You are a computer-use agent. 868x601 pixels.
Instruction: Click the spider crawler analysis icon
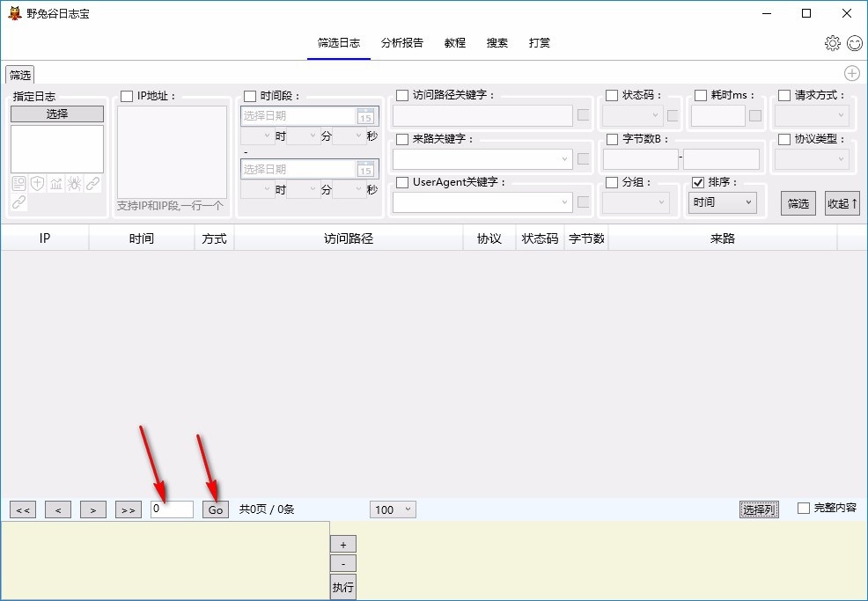[x=74, y=184]
